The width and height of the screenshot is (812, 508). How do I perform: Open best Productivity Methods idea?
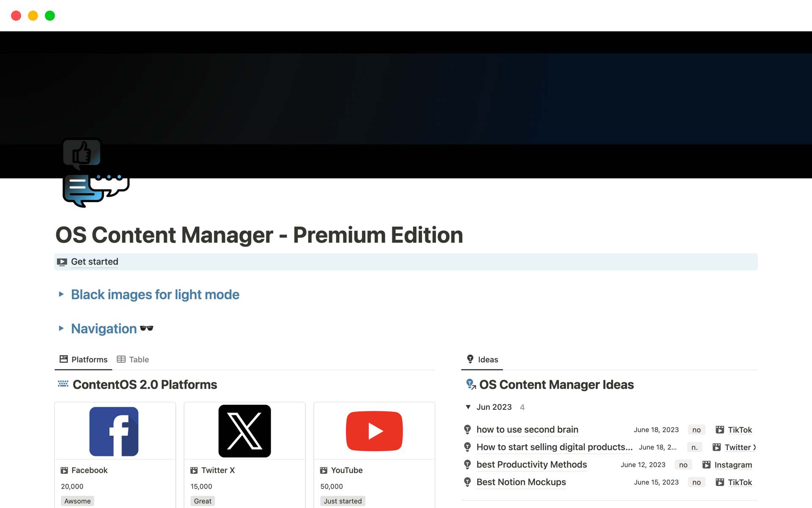[x=532, y=465]
